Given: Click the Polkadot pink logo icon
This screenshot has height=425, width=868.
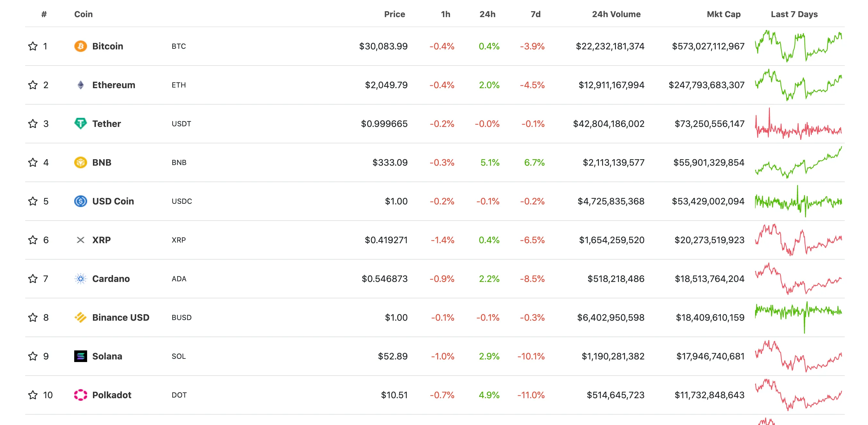Looking at the screenshot, I should (x=80, y=395).
